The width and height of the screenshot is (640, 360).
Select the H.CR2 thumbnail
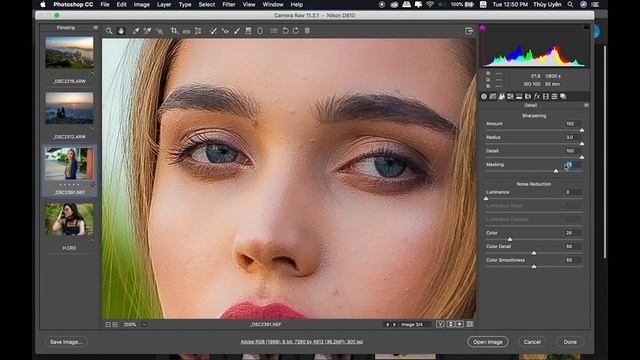[x=69, y=220]
